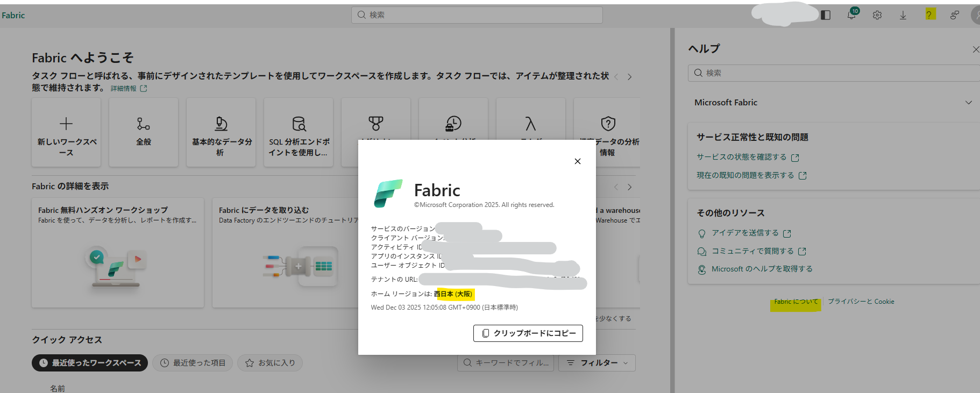Go to previous task flow templates arrow
The image size is (980, 393).
[616, 77]
